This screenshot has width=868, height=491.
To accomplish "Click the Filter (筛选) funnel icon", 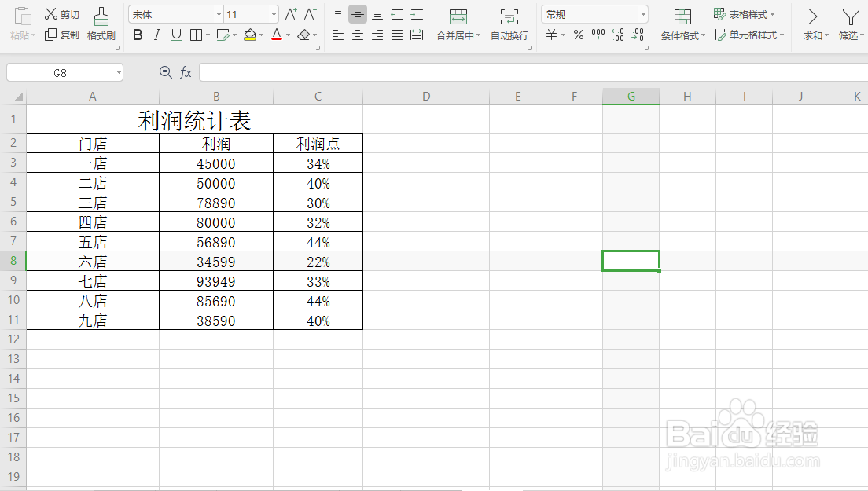I will coord(850,17).
